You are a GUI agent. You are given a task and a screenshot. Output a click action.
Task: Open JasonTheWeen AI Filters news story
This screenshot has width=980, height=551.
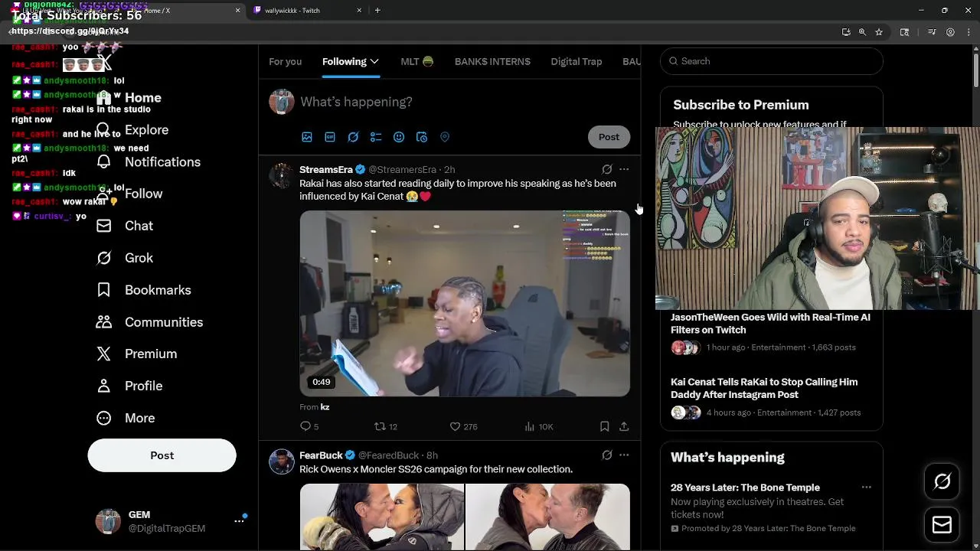(770, 324)
